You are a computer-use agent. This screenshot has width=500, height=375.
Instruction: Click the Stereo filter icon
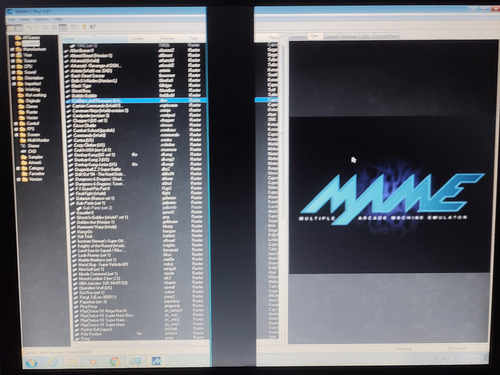coord(23,146)
